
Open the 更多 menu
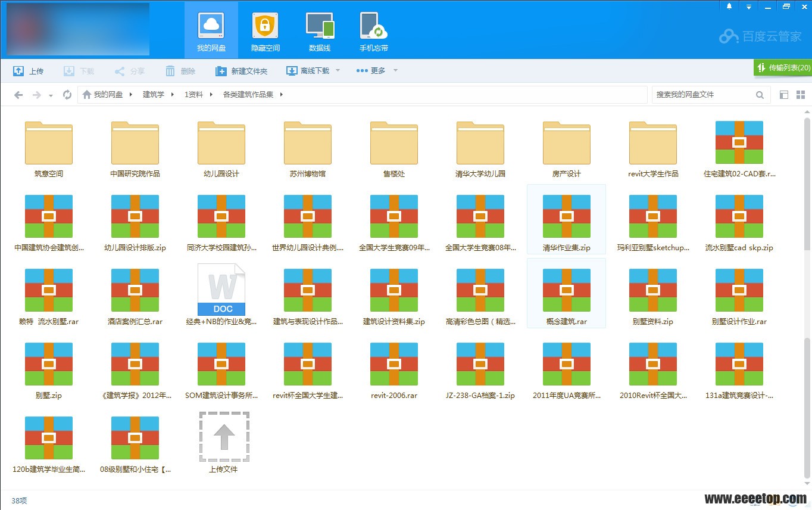pos(371,71)
